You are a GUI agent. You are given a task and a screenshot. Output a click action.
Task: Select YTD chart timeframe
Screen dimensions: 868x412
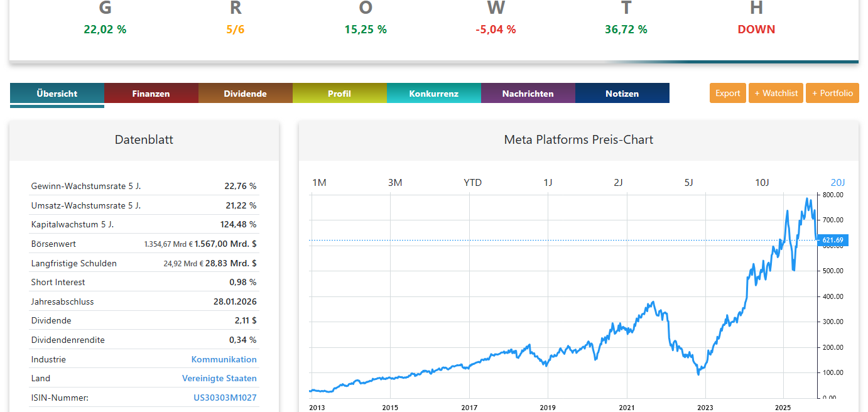(472, 183)
